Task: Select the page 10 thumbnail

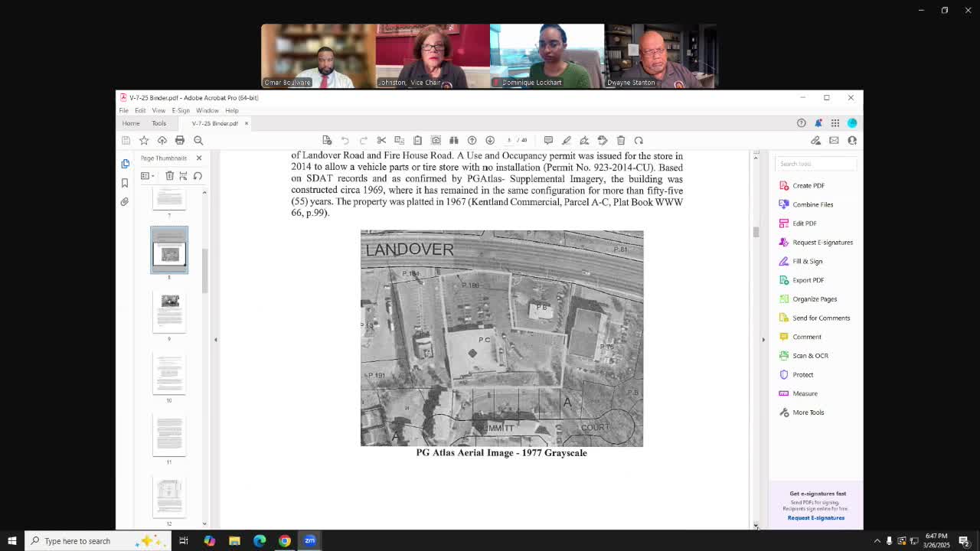Action: pos(169,373)
